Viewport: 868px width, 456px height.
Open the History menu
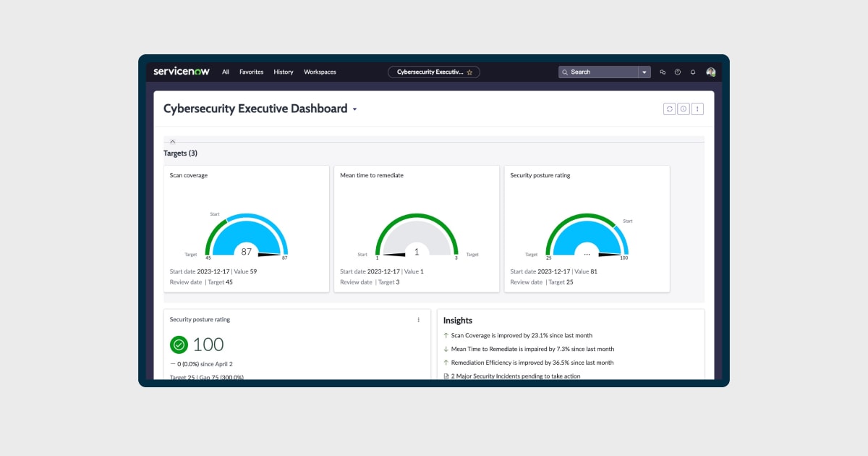click(x=284, y=72)
